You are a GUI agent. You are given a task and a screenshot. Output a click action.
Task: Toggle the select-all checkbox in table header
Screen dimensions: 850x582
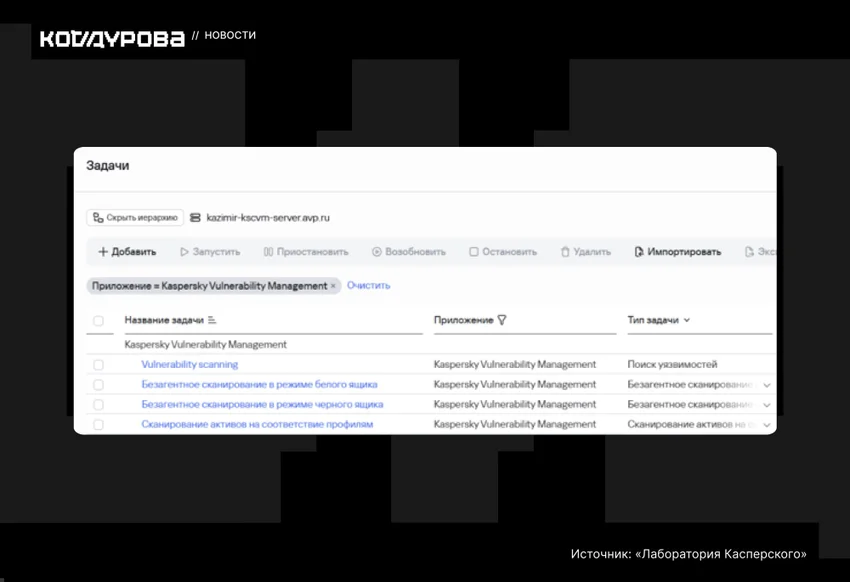[98, 321]
